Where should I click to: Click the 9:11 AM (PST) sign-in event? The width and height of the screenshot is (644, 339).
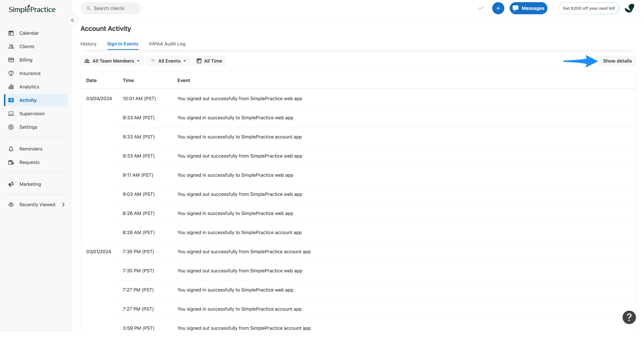click(235, 175)
